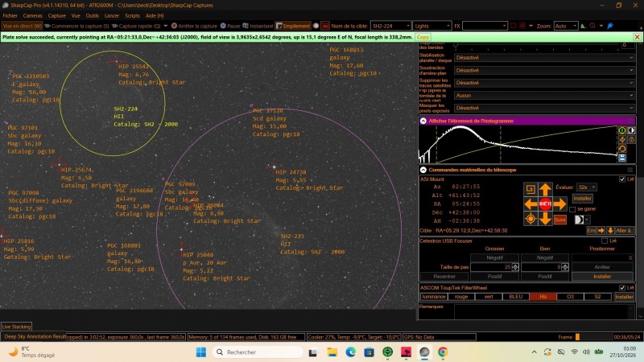
Task: Open Stabilisation planète / disque dropdown
Action: coord(544,58)
